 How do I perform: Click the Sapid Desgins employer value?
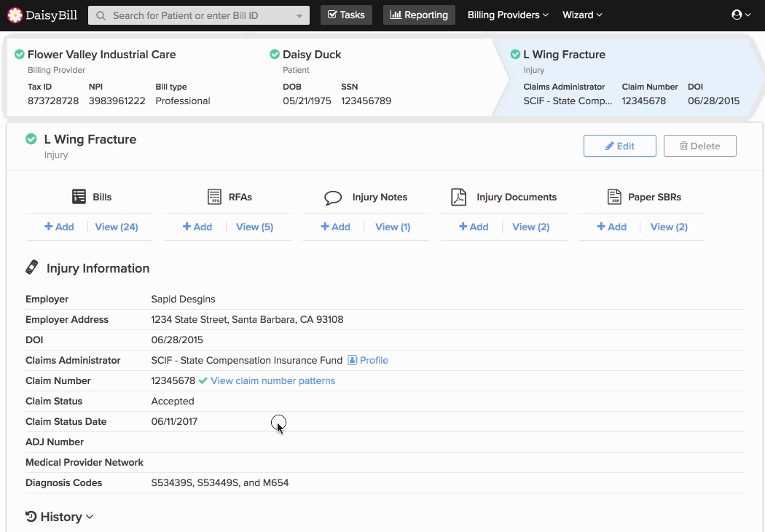[x=183, y=300]
